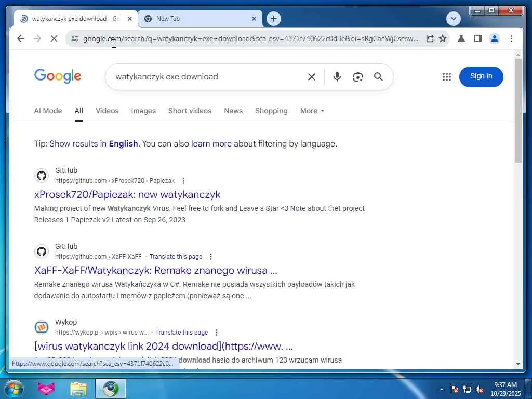Switch to Images results
The image size is (532, 399).
click(x=143, y=111)
